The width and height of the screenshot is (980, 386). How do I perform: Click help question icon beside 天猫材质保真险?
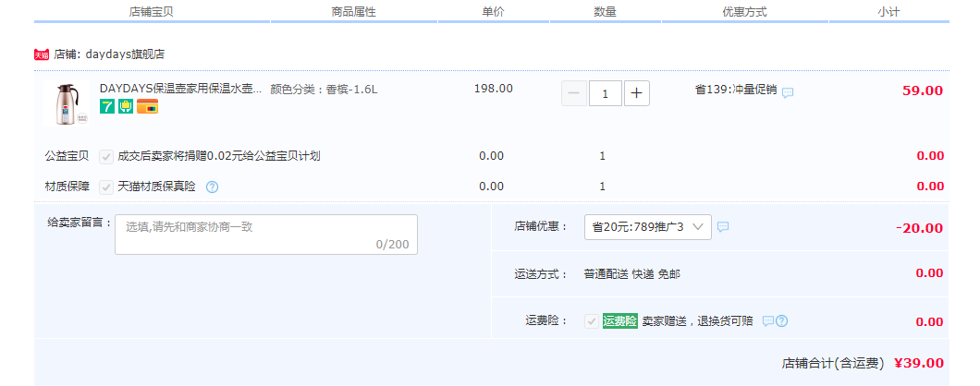pyautogui.click(x=212, y=187)
